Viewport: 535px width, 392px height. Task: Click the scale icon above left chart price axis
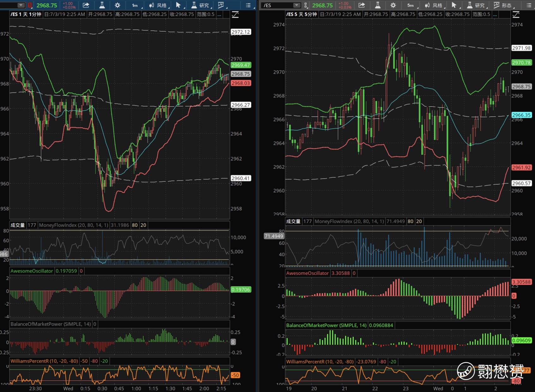click(235, 15)
